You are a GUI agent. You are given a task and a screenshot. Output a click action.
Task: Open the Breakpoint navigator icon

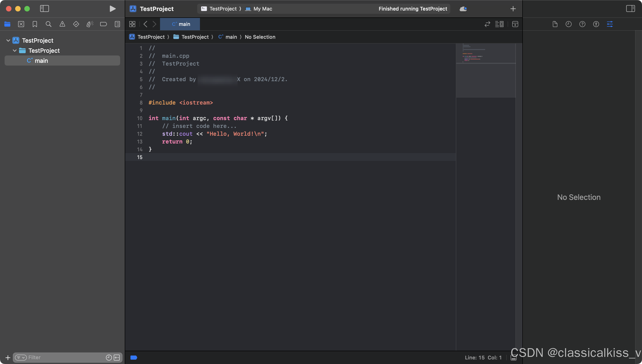pyautogui.click(x=103, y=24)
